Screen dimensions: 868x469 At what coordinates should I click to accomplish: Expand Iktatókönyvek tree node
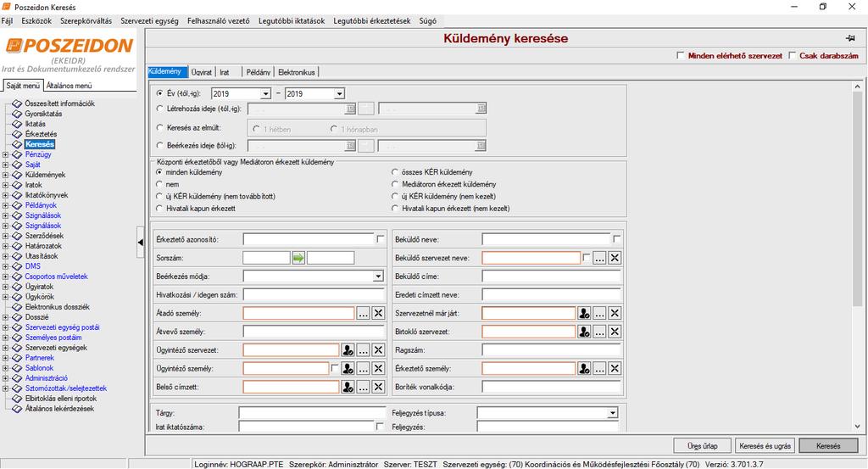tap(6, 195)
